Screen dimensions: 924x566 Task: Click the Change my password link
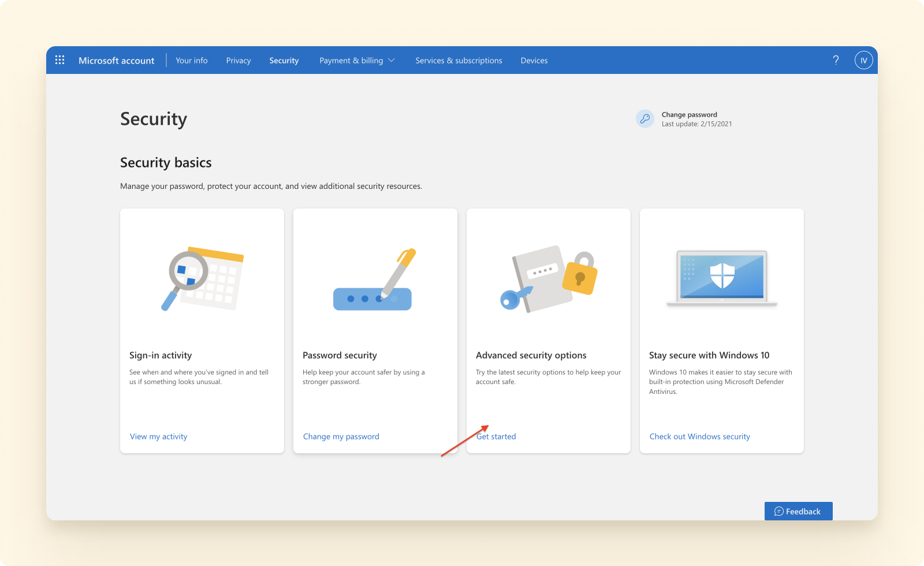tap(341, 437)
